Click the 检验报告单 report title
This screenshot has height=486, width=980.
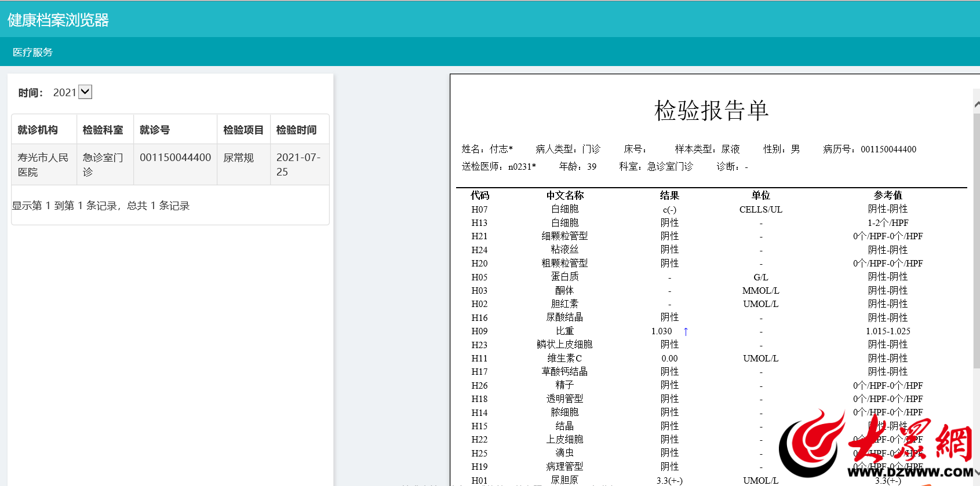(711, 110)
